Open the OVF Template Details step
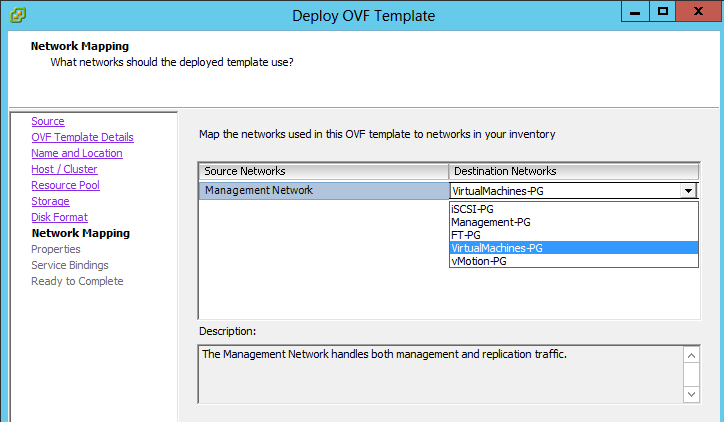The height and width of the screenshot is (422, 724). [82, 137]
